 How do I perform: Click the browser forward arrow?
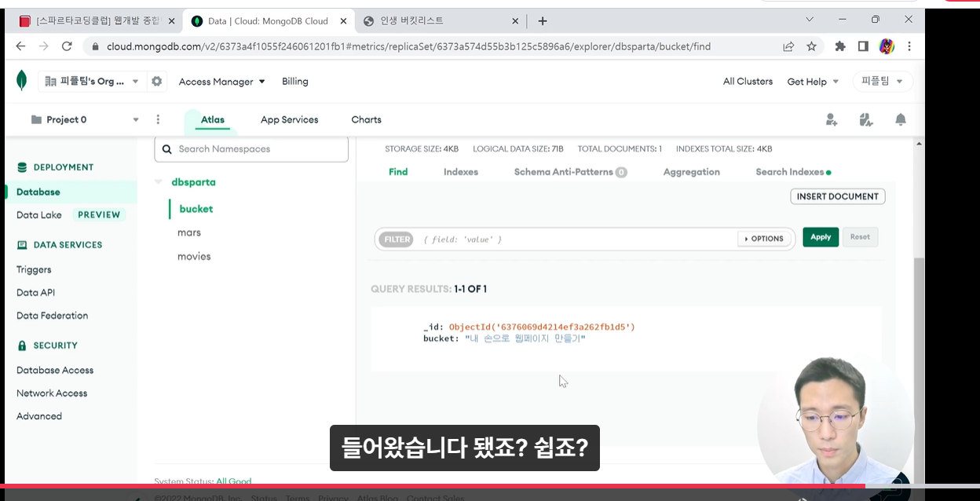click(x=44, y=46)
